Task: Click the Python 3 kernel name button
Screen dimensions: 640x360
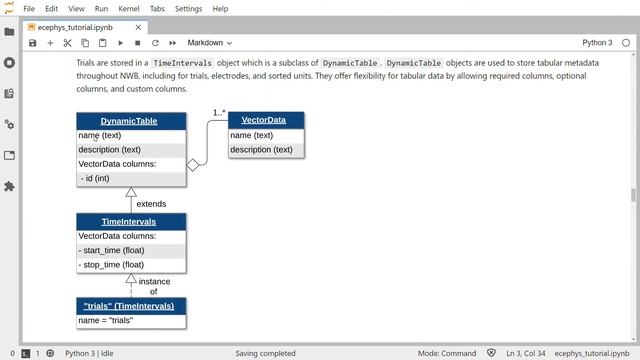Action: point(597,43)
